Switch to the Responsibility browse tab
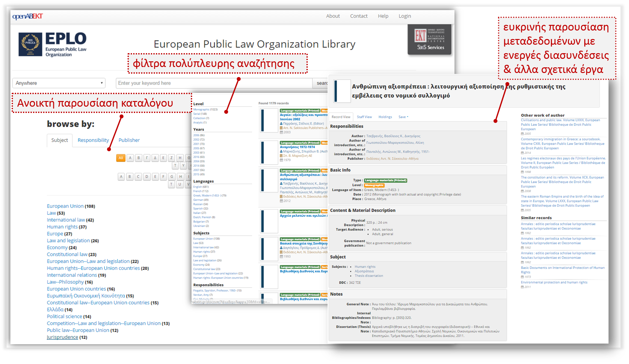The width and height of the screenshot is (629, 364). pos(93,140)
